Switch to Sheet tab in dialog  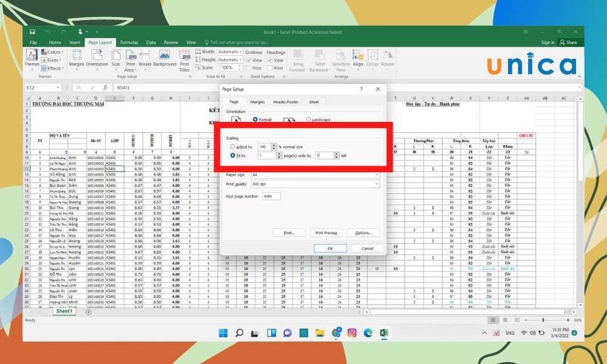click(x=314, y=102)
